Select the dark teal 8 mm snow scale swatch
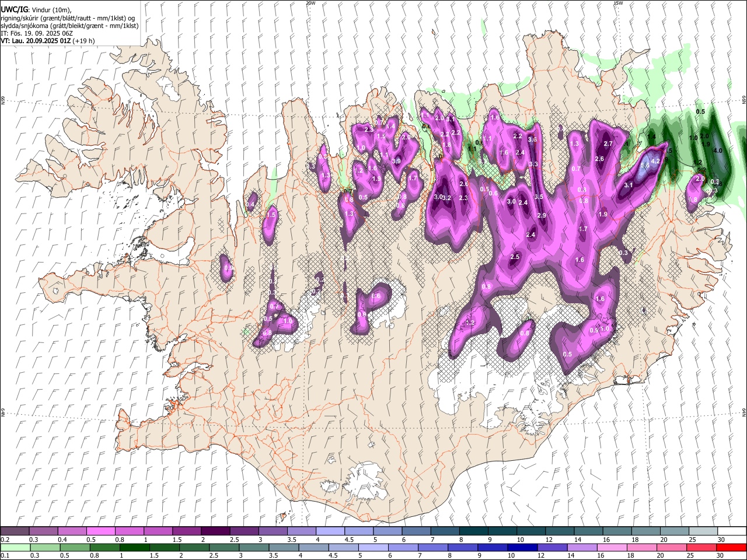Viewport: 747px width, 560px height. point(473,531)
